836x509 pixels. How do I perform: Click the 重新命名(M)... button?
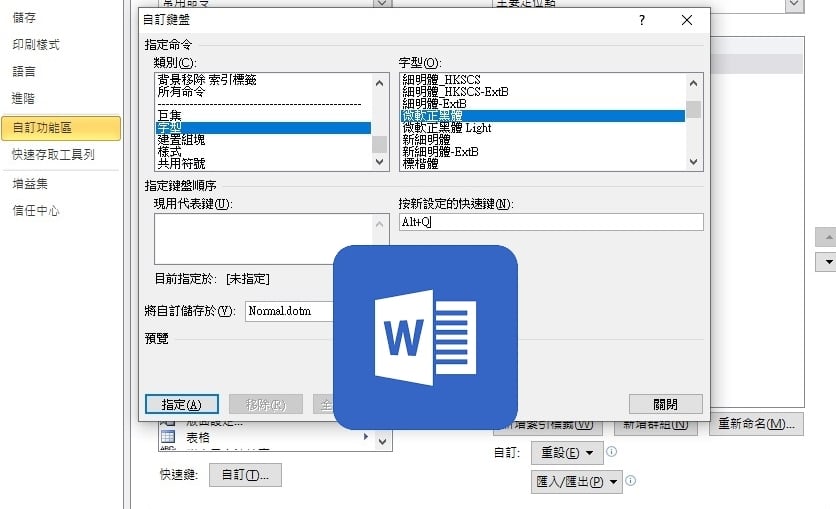click(x=757, y=424)
